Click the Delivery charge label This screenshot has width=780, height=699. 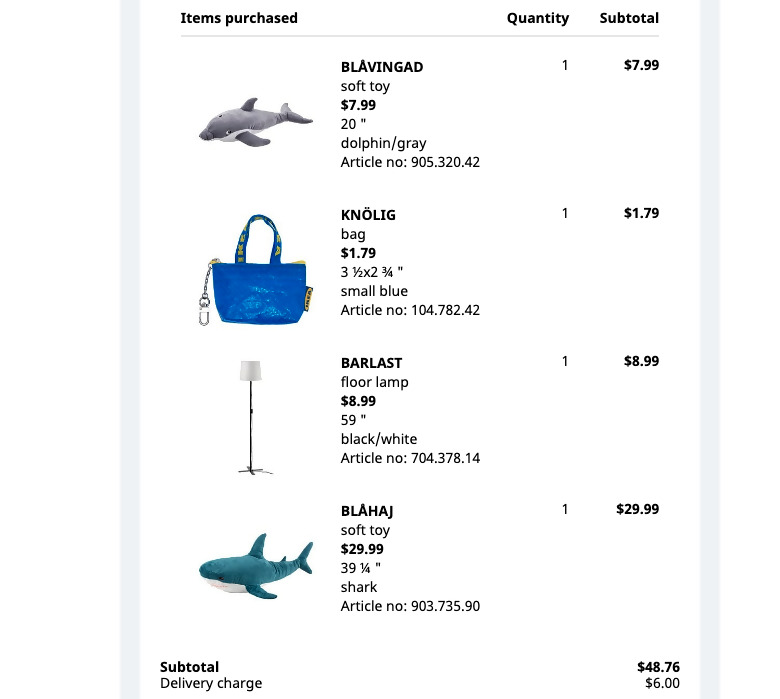point(211,684)
